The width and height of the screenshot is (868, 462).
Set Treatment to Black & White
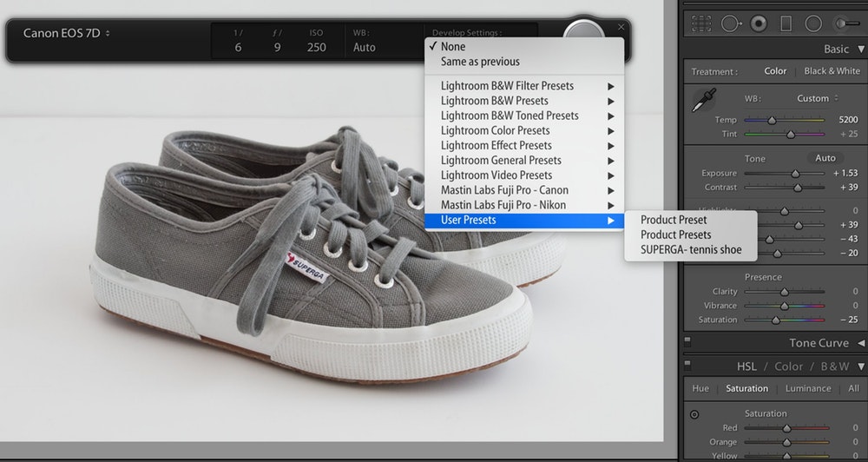click(832, 71)
